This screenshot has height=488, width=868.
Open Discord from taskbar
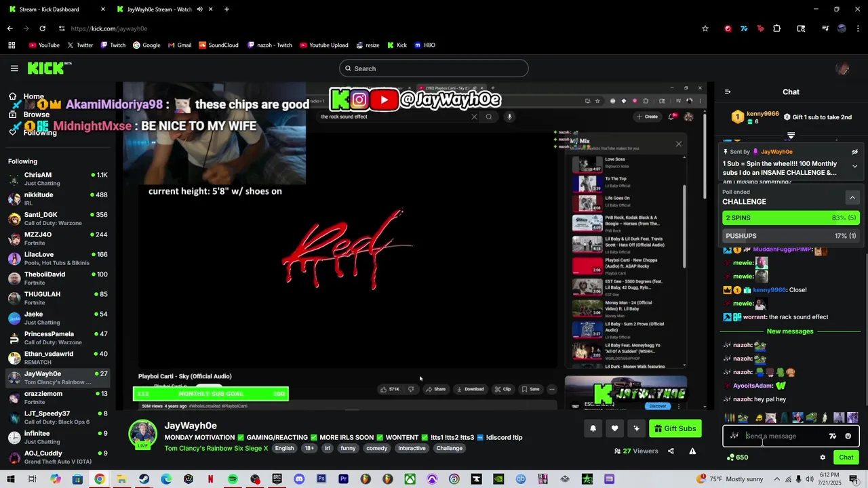pos(299,479)
